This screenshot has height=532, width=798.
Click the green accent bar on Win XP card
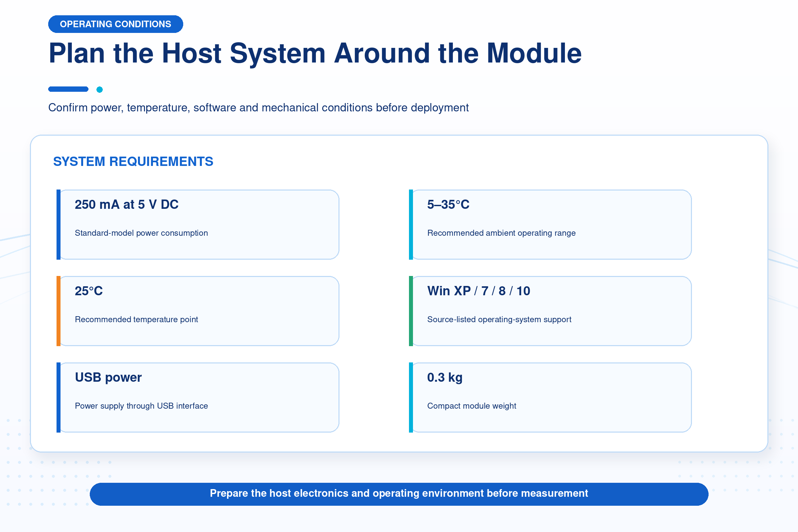point(411,311)
